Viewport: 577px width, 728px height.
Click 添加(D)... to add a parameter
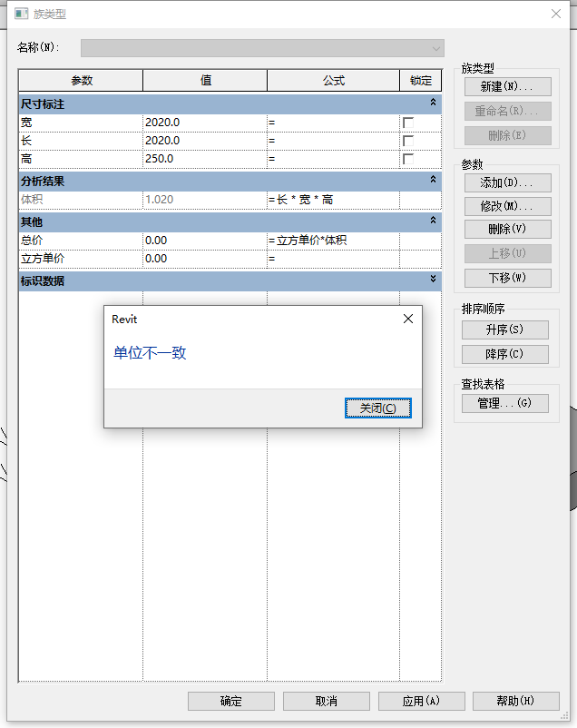(508, 183)
